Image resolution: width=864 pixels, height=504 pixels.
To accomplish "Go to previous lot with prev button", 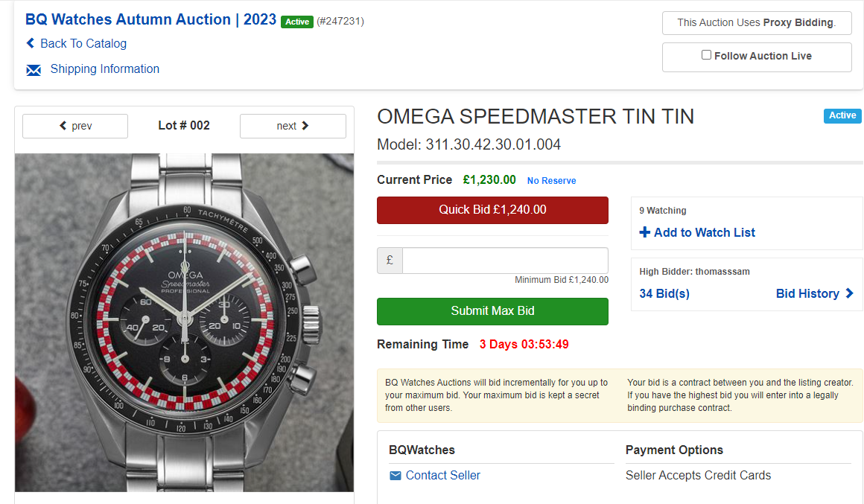I will pyautogui.click(x=75, y=126).
